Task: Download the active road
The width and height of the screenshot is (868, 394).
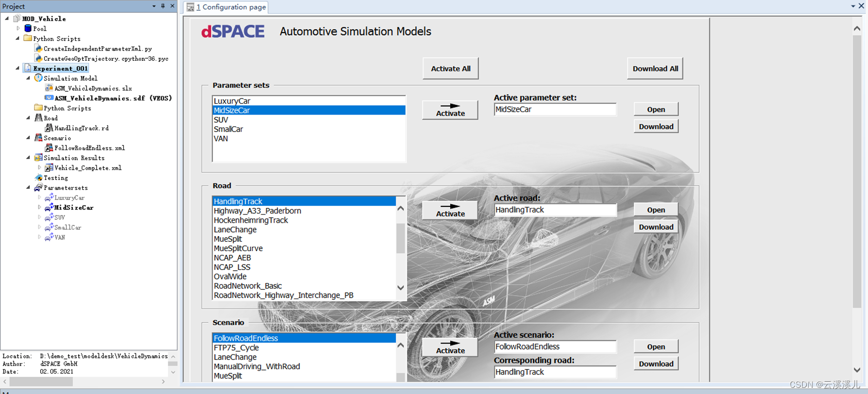Action: point(656,227)
